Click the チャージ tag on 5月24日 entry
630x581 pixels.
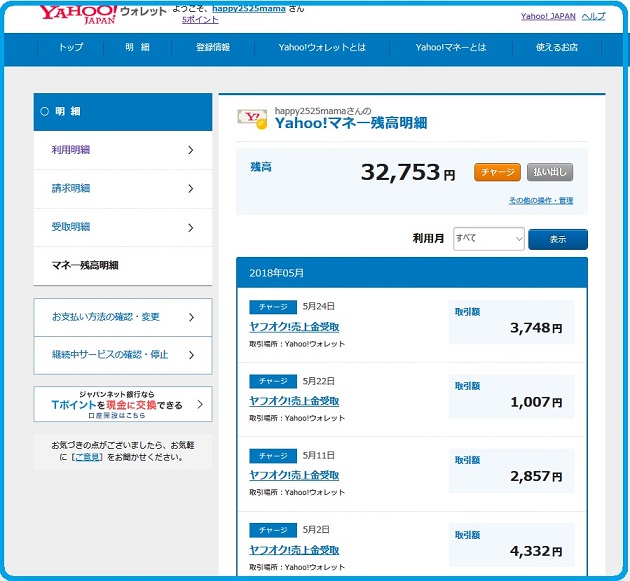point(273,307)
